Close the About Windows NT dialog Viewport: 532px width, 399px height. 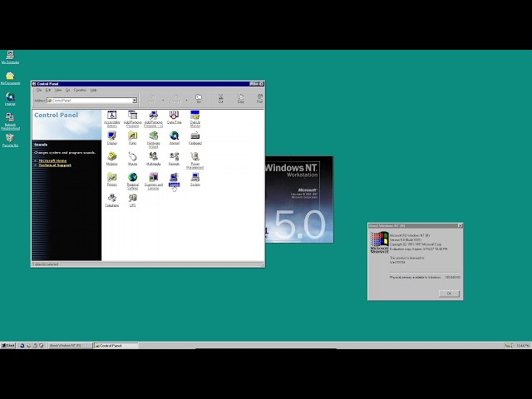tap(460, 225)
